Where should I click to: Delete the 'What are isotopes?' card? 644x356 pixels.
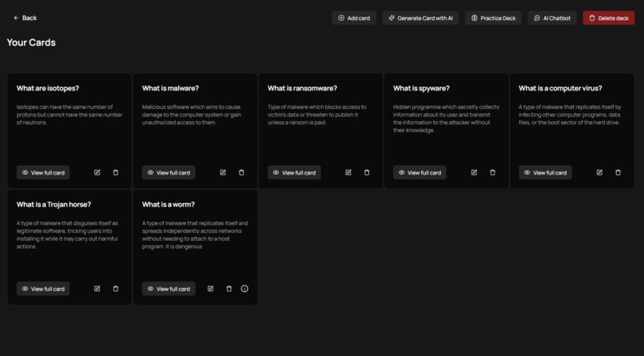coord(116,173)
